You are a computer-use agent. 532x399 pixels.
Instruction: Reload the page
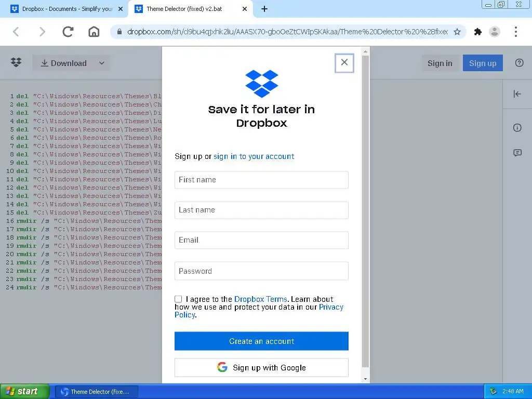point(68,32)
